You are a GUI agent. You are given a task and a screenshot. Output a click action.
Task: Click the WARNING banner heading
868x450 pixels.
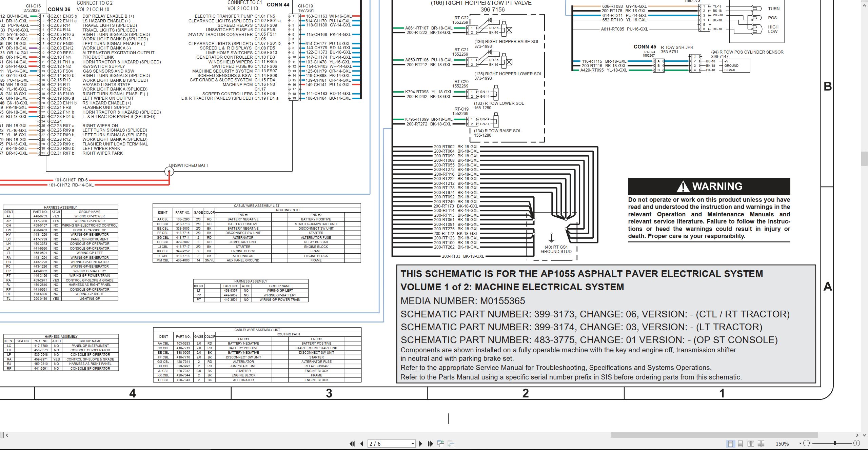(709, 186)
